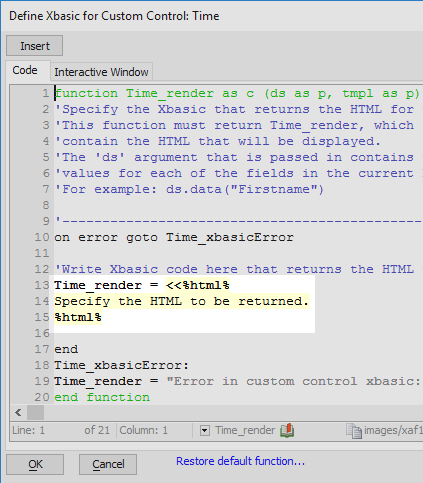Image resolution: width=423 pixels, height=483 pixels.
Task: Open the book icon beside Time_render
Action: tap(287, 430)
